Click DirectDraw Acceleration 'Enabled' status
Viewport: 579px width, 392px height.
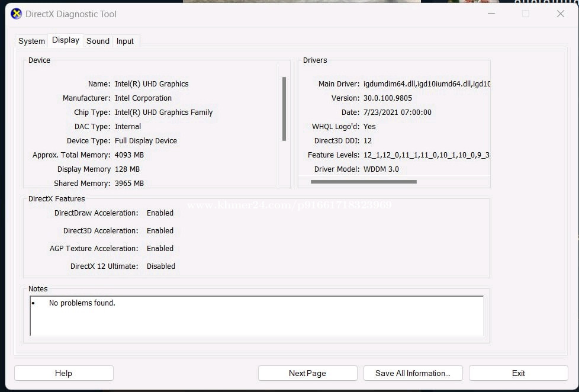point(160,213)
